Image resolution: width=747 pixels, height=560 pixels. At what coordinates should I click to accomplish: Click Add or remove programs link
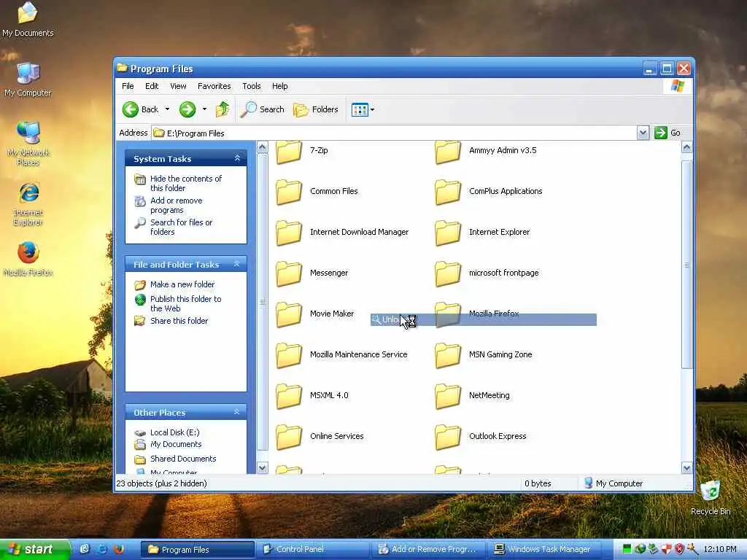pos(177,205)
